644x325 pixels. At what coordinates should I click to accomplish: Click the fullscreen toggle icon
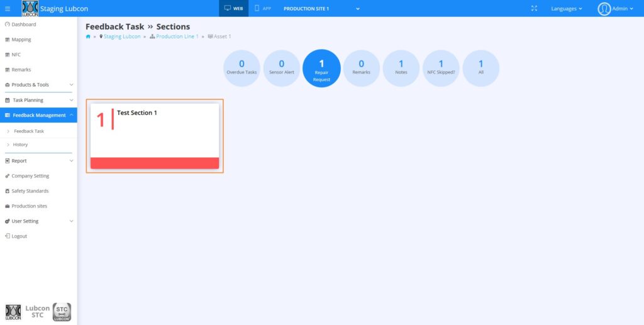point(534,9)
